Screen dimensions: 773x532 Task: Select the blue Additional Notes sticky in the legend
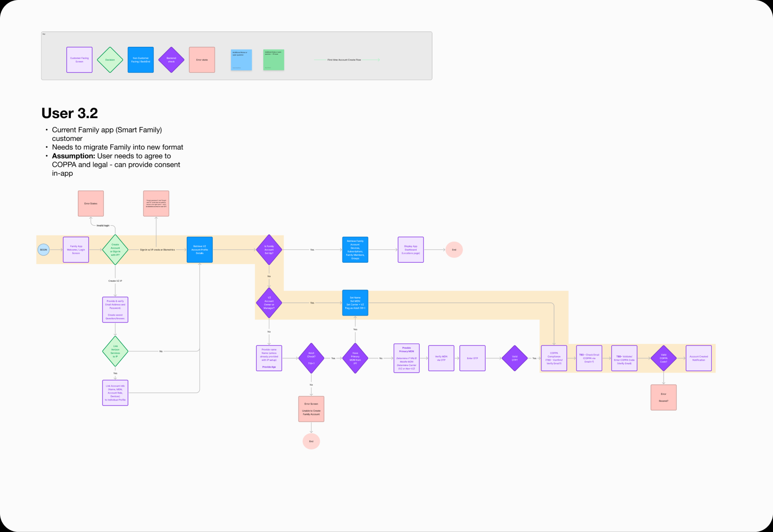click(x=241, y=60)
